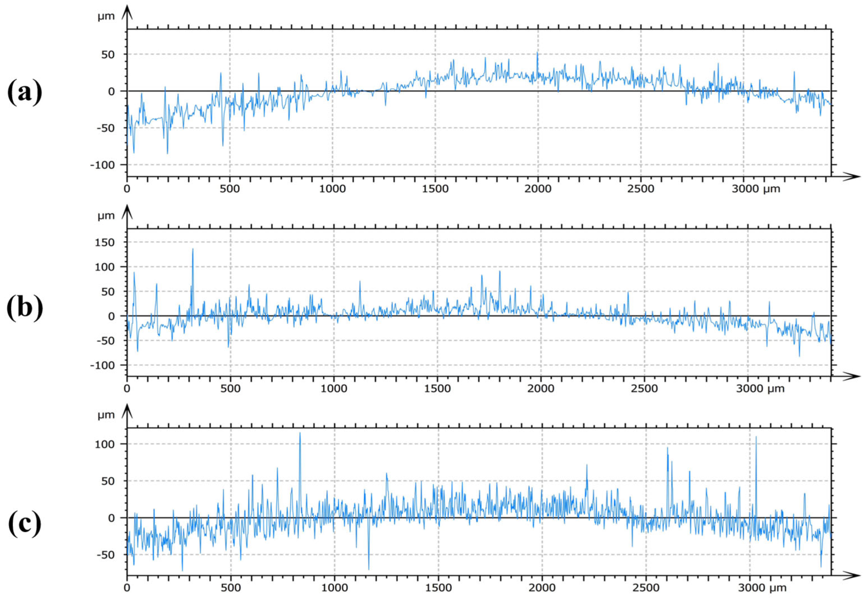Click the tallest peak in chart (b)
The image size is (868, 600).
193,249
